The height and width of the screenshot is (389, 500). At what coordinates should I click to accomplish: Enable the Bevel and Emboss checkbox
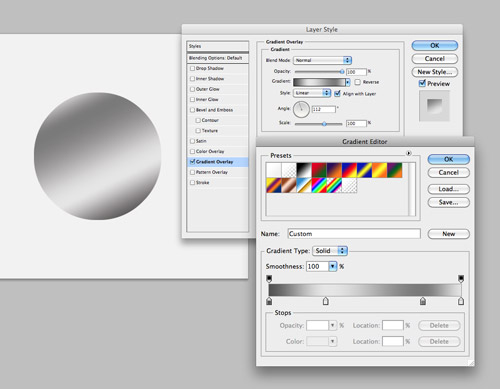point(192,110)
